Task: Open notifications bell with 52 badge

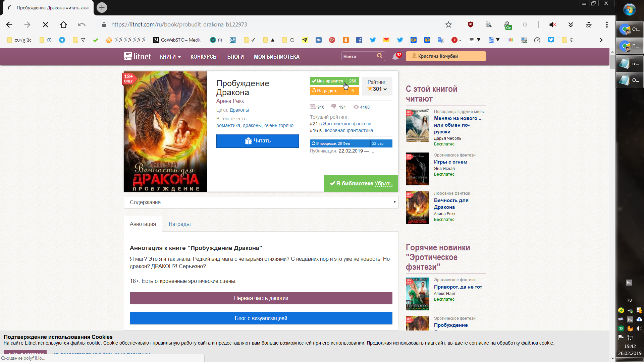Action: (x=396, y=56)
